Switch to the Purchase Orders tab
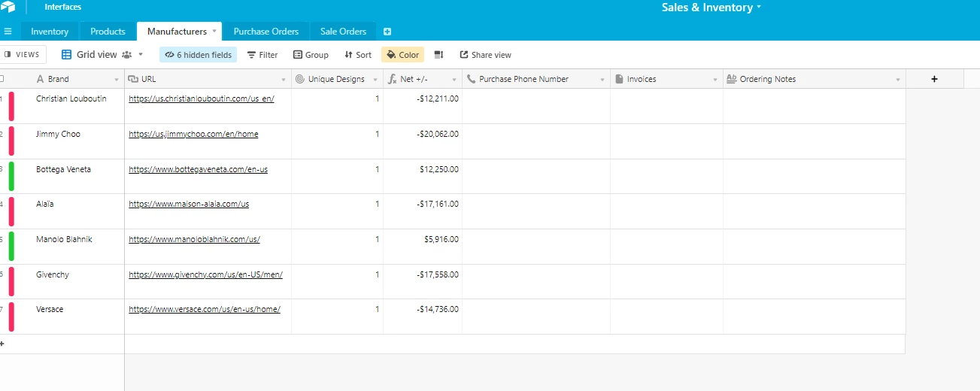Screen dimensions: 980x391 266,32
